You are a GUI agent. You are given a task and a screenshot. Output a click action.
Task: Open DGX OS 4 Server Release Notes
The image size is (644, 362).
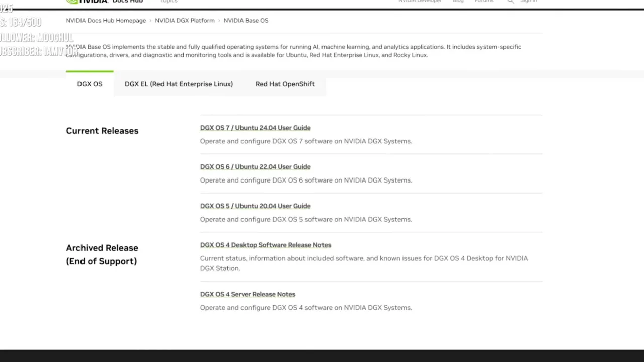248,295
